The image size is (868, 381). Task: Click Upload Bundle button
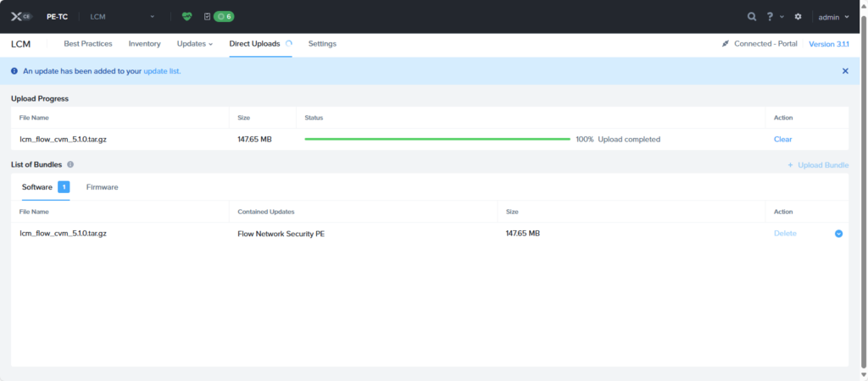818,165
